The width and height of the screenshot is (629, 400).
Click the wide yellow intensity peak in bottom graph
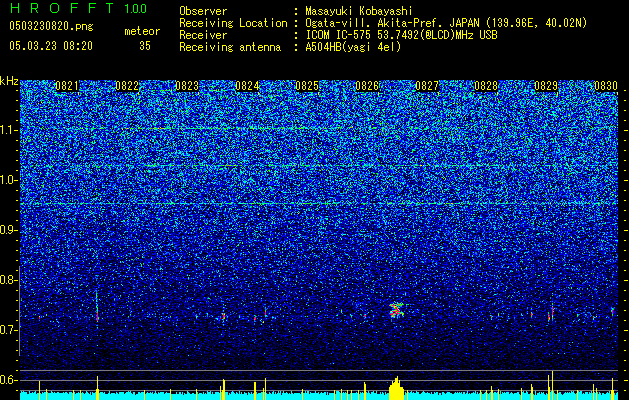point(396,388)
